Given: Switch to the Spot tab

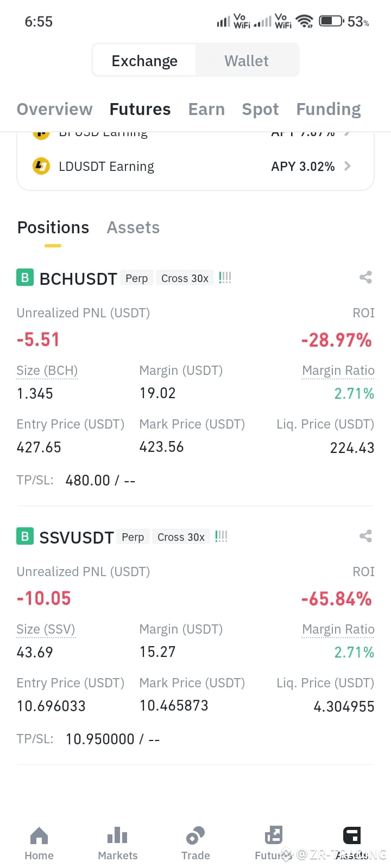Looking at the screenshot, I should (260, 109).
